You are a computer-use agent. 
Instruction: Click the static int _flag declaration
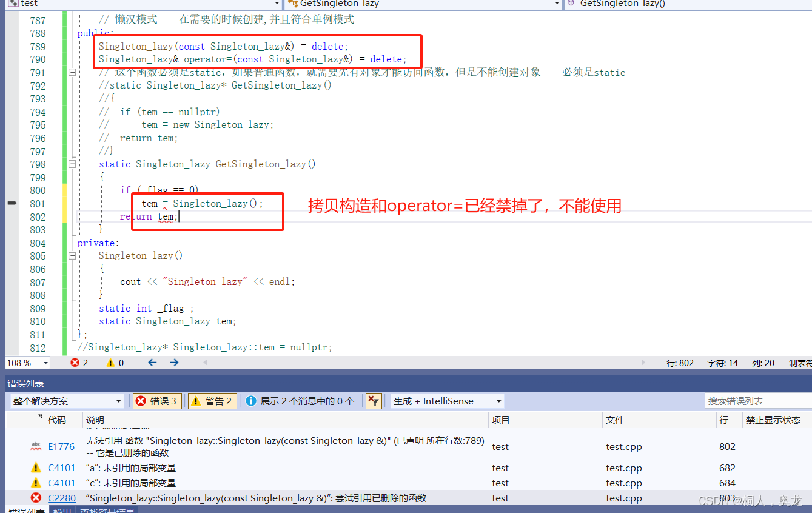click(x=146, y=309)
